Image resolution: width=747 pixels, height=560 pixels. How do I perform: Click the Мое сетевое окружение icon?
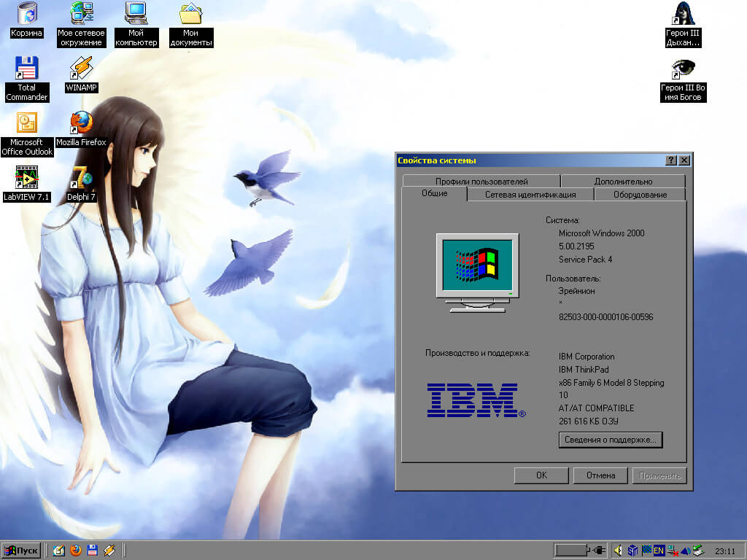point(81,15)
